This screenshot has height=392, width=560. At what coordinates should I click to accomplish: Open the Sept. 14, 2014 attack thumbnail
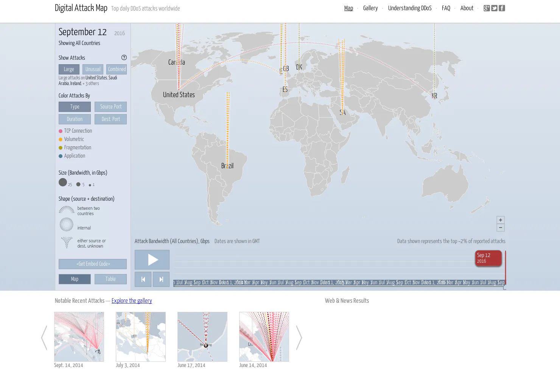point(79,337)
